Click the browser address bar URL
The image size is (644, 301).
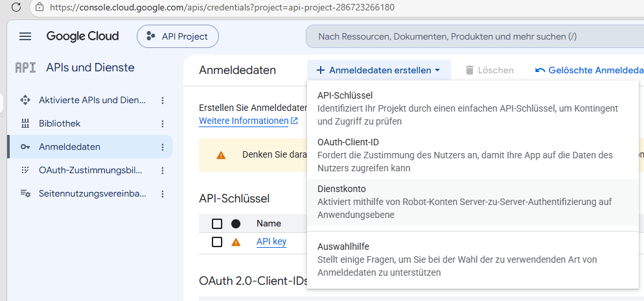[x=222, y=7]
